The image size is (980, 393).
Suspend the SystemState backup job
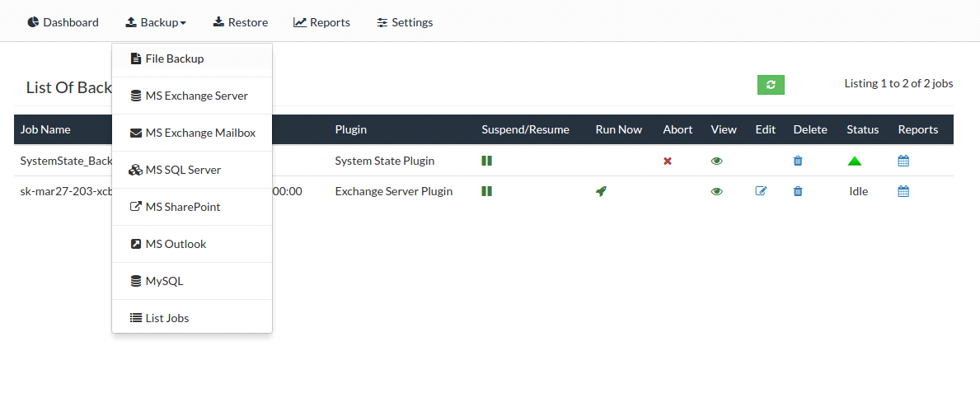[487, 161]
